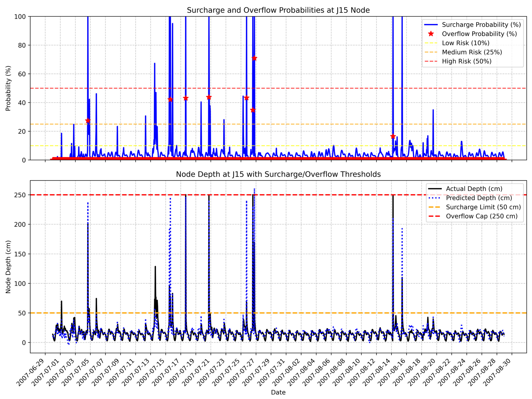Click the Surcharge Limit (50 cm) legend entry
Viewport: 532px width, 399px height.
(x=483, y=207)
